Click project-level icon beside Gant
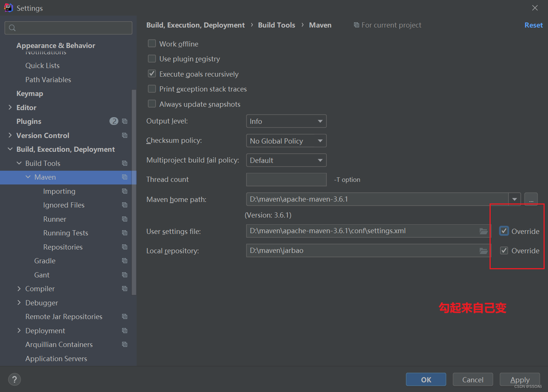Screen dimensions: 548x392 pyautogui.click(x=125, y=275)
